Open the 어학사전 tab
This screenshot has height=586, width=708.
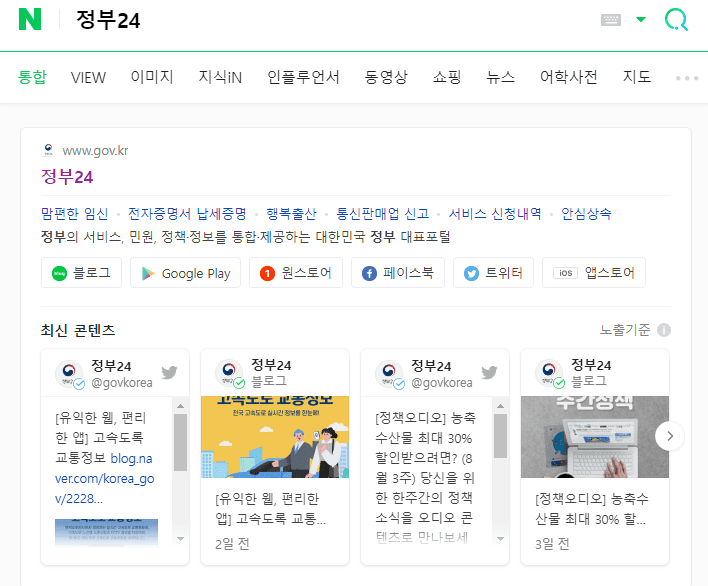(x=568, y=77)
